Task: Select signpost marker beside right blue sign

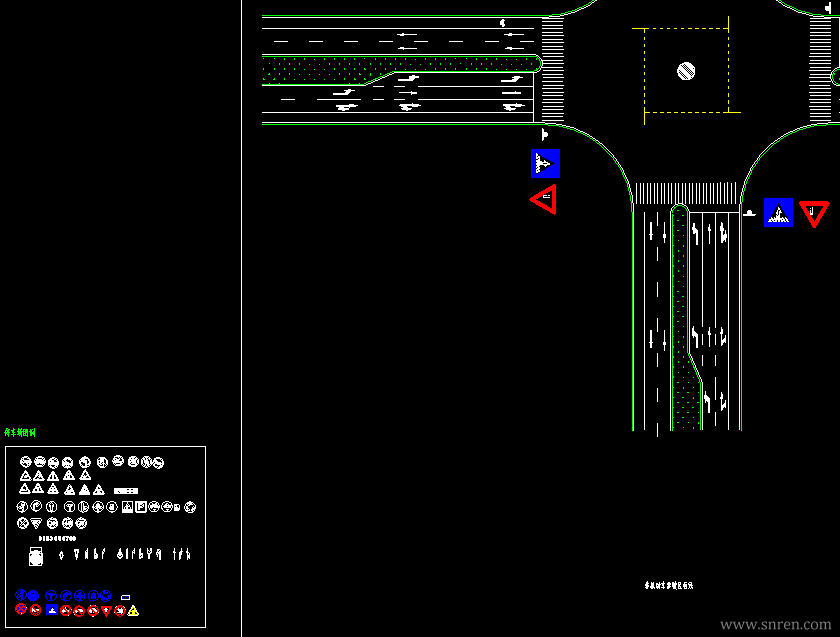Action: click(749, 213)
